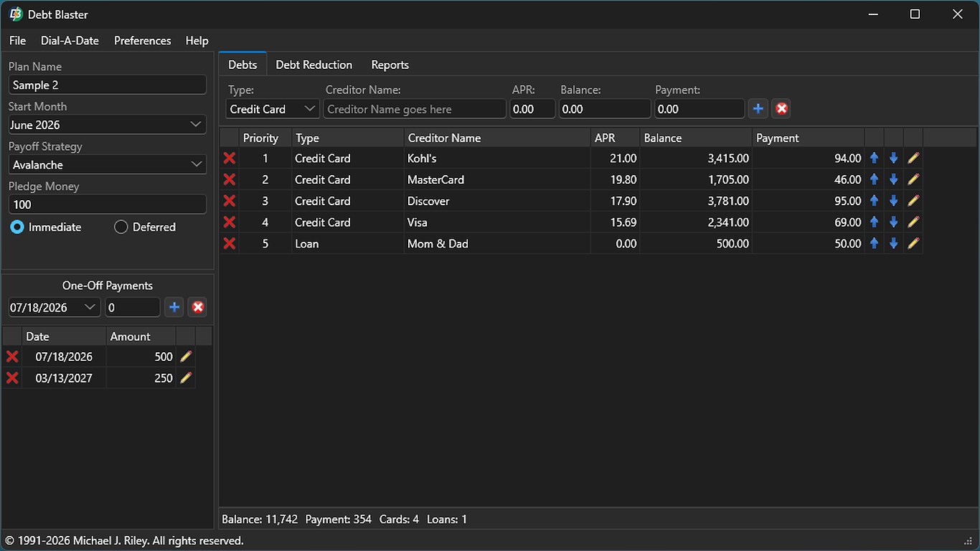Sort debts by Priority column header
Screen dimensions: 980x551
coord(265,138)
